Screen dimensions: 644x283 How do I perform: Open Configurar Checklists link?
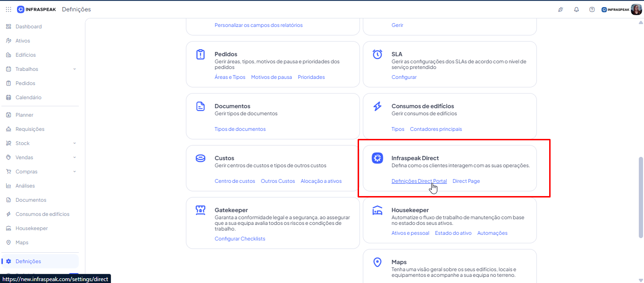tap(240, 239)
